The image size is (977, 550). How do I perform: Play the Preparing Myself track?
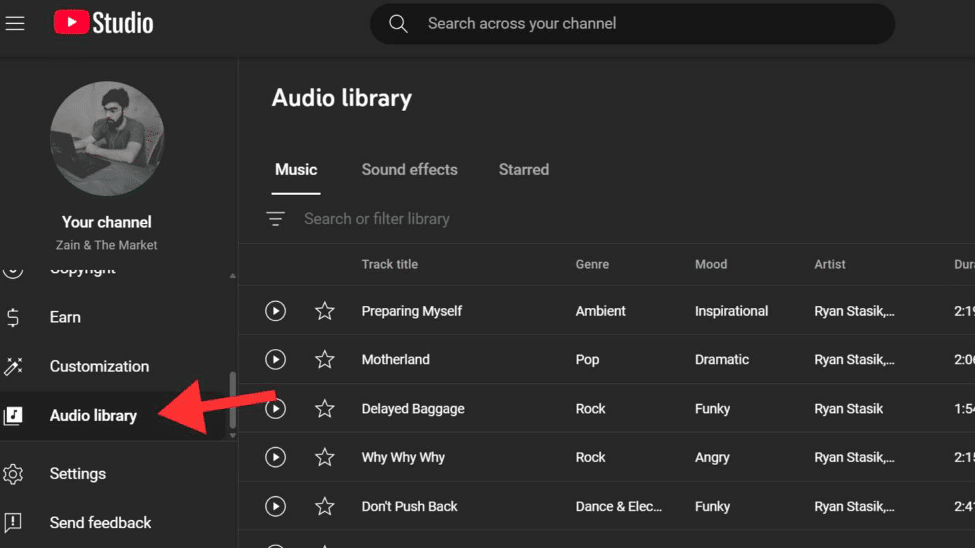(x=275, y=311)
